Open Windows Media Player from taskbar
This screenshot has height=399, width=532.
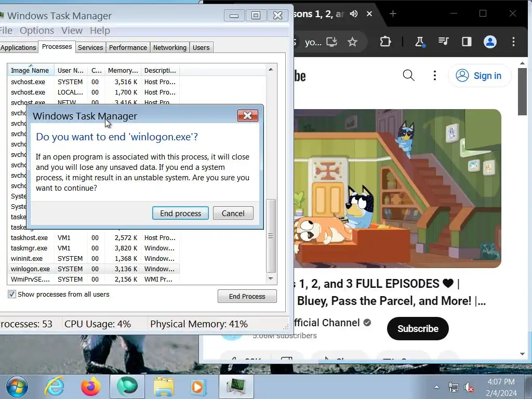198,387
